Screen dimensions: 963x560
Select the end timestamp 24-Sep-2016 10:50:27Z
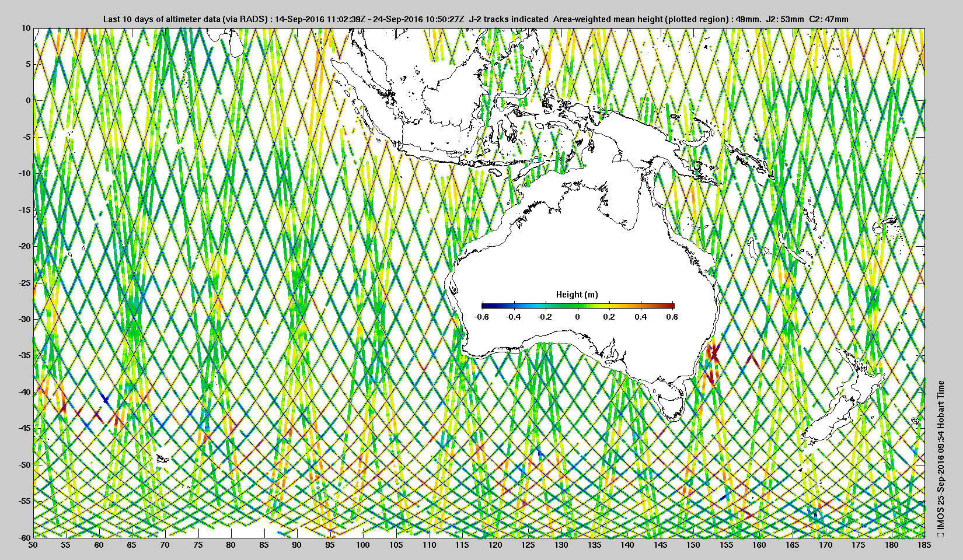[418, 19]
